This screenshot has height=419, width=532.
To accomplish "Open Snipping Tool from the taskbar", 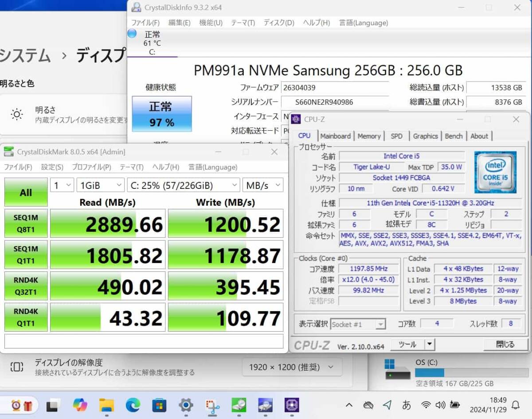I will point(212,405).
